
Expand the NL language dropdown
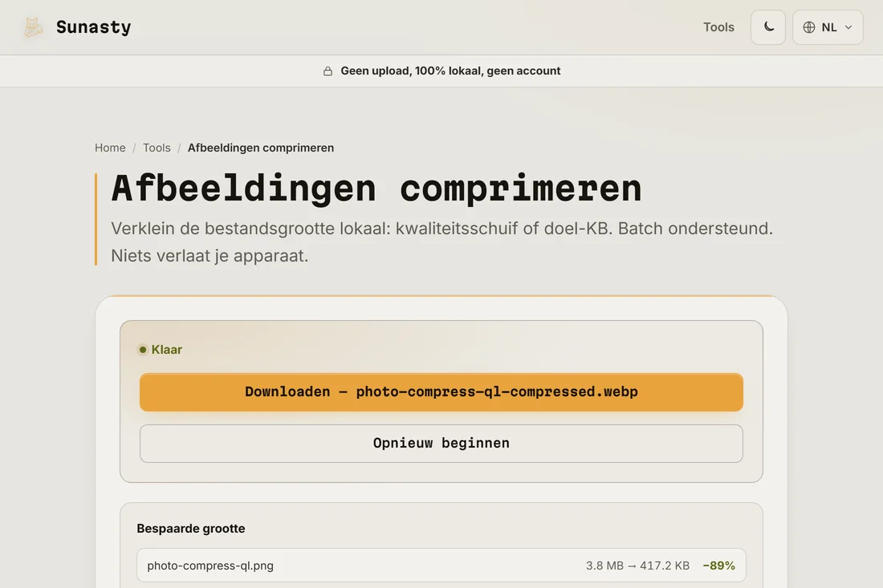tap(828, 27)
